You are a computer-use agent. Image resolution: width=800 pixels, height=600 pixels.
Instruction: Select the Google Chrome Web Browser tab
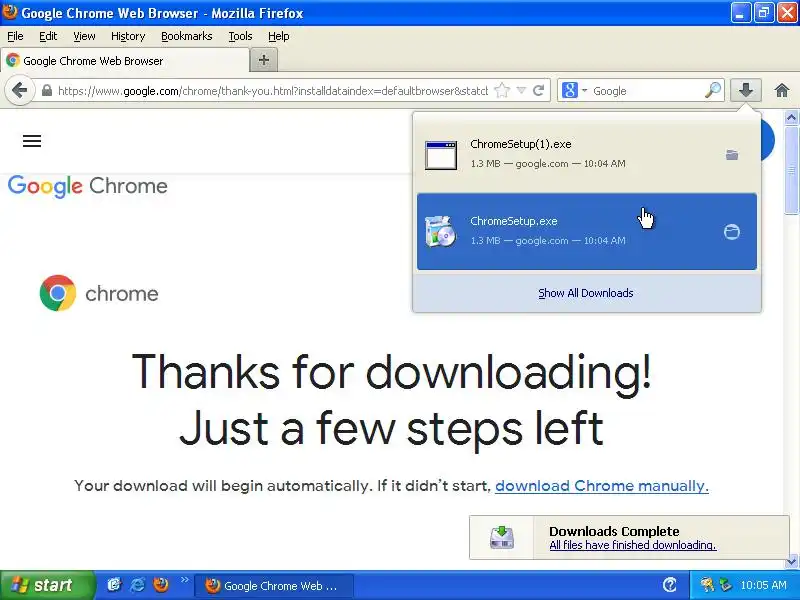point(125,61)
